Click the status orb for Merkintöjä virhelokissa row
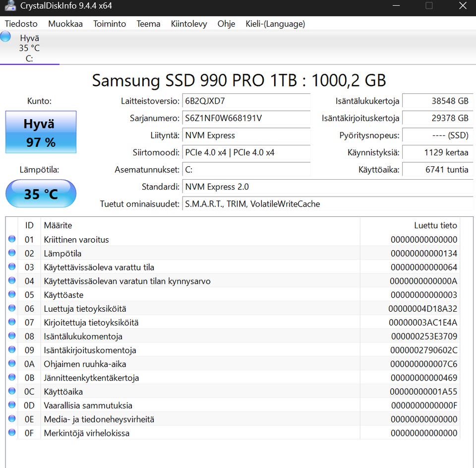476x468 pixels. 12,433
